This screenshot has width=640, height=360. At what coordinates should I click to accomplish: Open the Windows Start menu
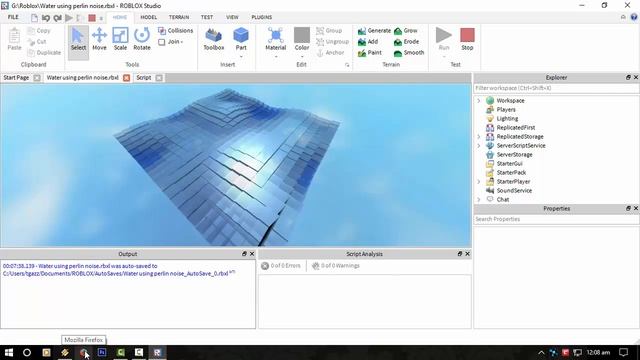coord(9,352)
